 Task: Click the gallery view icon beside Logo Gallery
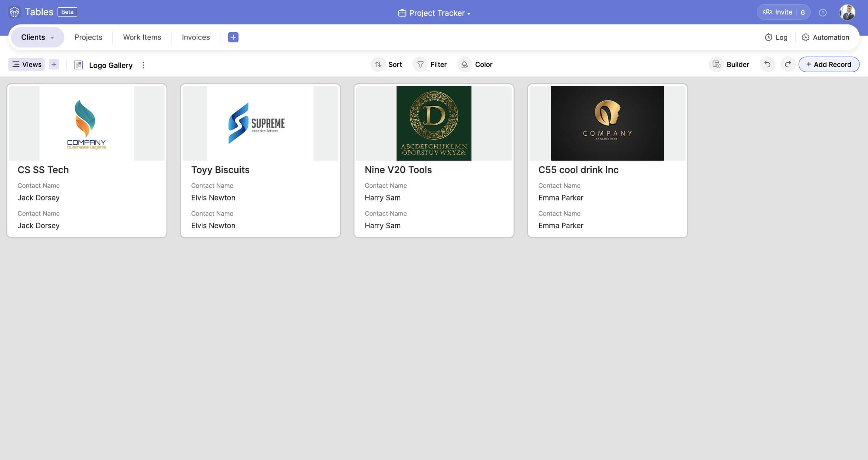(x=78, y=65)
